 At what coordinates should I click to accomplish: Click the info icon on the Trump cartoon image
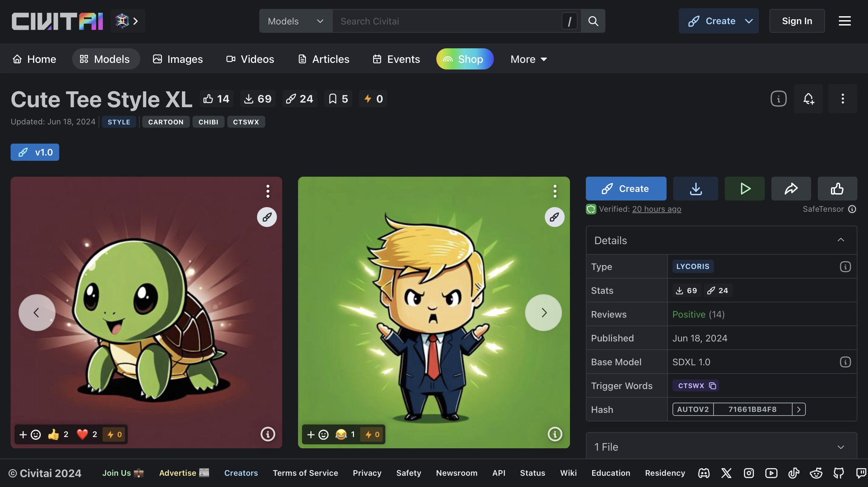point(555,434)
